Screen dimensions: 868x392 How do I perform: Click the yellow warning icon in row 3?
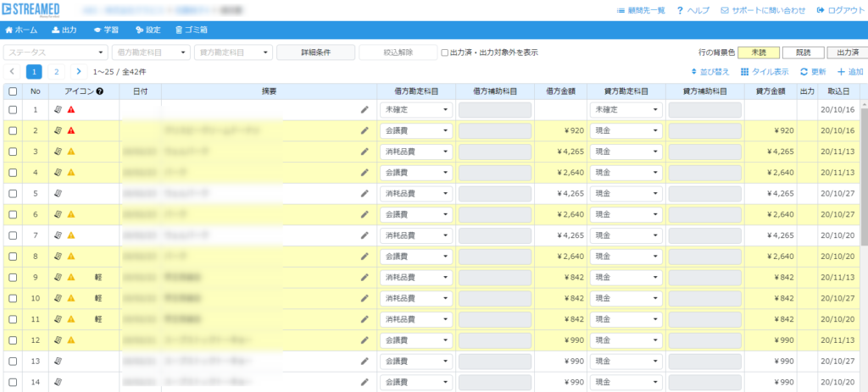[71, 152]
